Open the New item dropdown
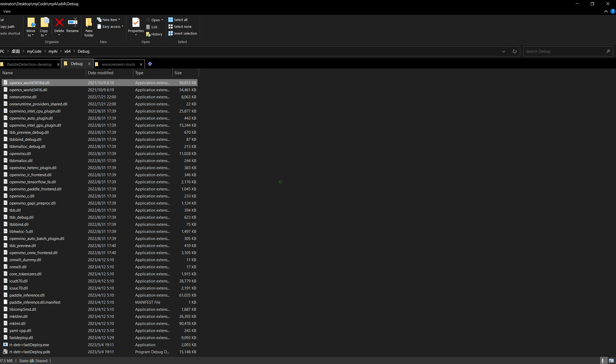Image resolution: width=616 pixels, height=364 pixels. (108, 20)
